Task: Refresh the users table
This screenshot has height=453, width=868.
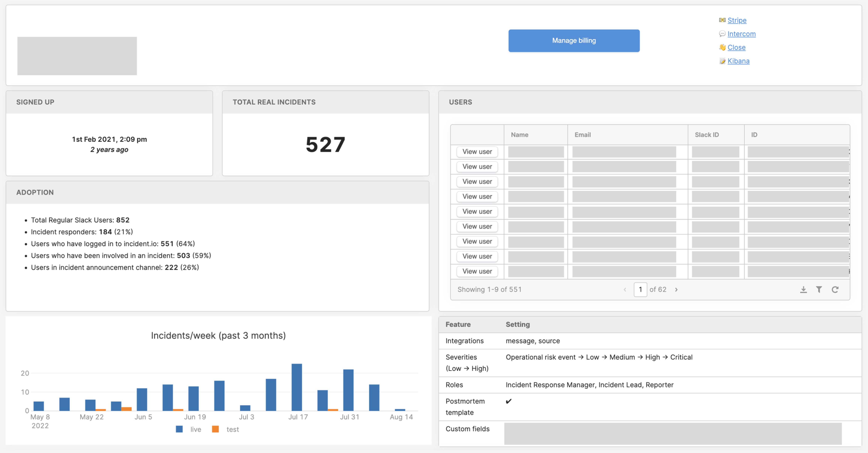Action: [835, 289]
